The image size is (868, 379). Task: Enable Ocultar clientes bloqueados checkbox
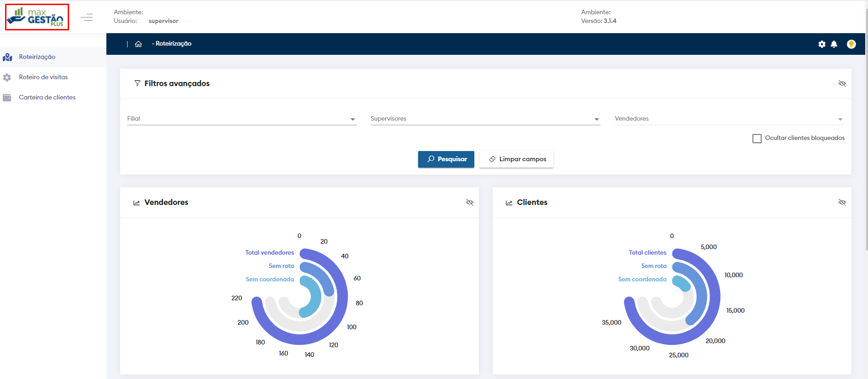[x=757, y=138]
